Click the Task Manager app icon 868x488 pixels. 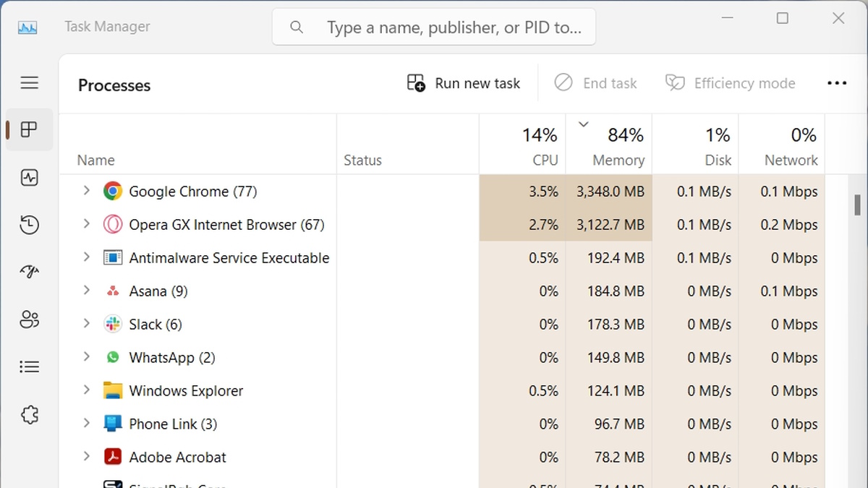point(27,27)
